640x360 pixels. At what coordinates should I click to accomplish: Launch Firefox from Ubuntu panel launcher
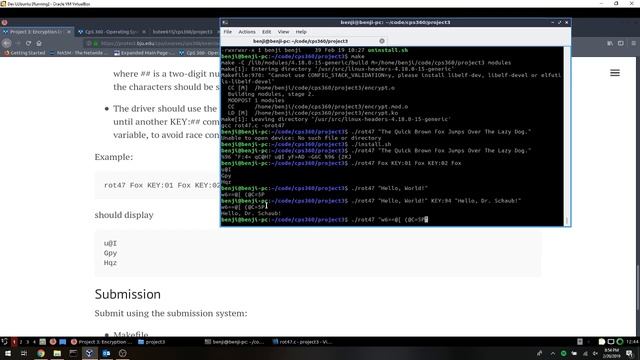coord(53,342)
